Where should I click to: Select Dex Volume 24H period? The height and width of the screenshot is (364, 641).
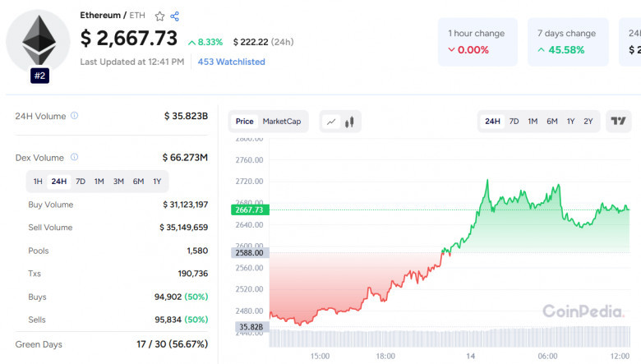coord(59,182)
